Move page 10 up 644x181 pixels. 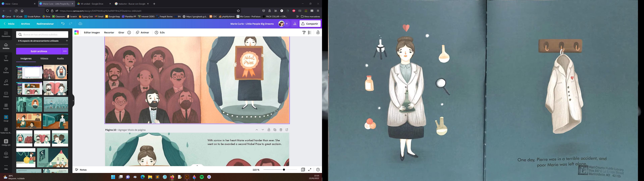coord(257,130)
